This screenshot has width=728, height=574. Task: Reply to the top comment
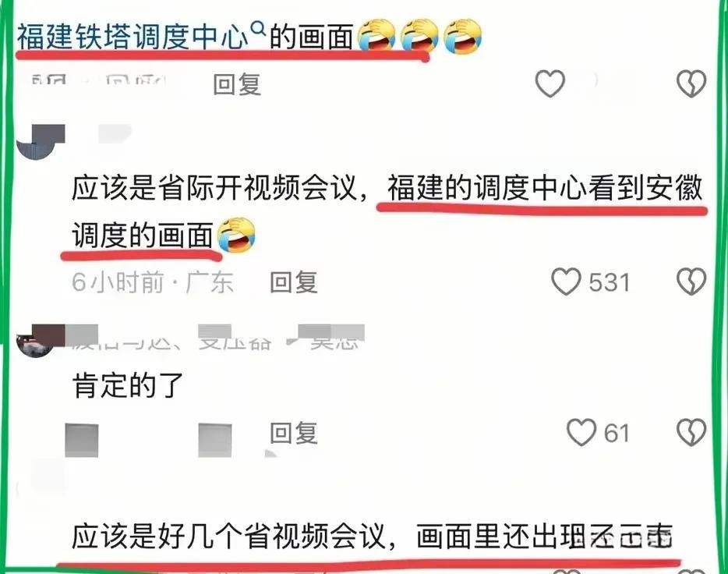click(237, 84)
